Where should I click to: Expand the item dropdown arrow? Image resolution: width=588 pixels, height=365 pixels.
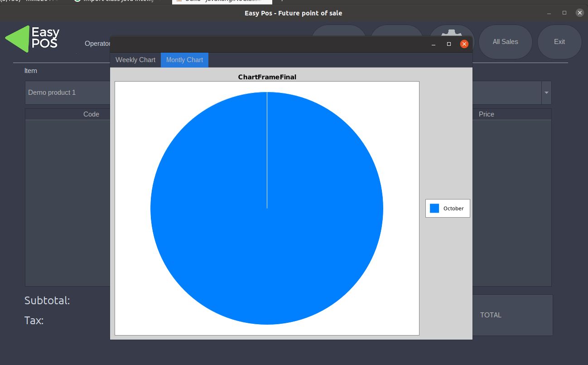tap(546, 92)
